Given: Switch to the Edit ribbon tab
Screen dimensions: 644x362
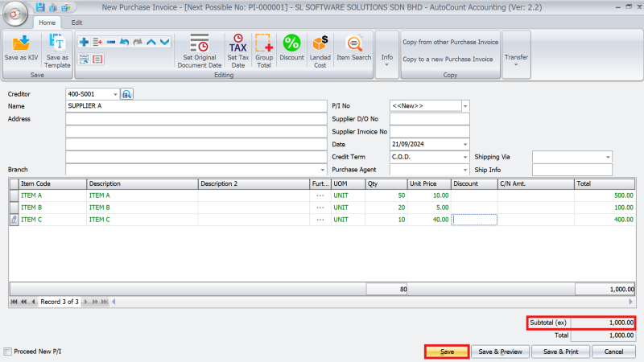Looking at the screenshot, I should [x=76, y=23].
